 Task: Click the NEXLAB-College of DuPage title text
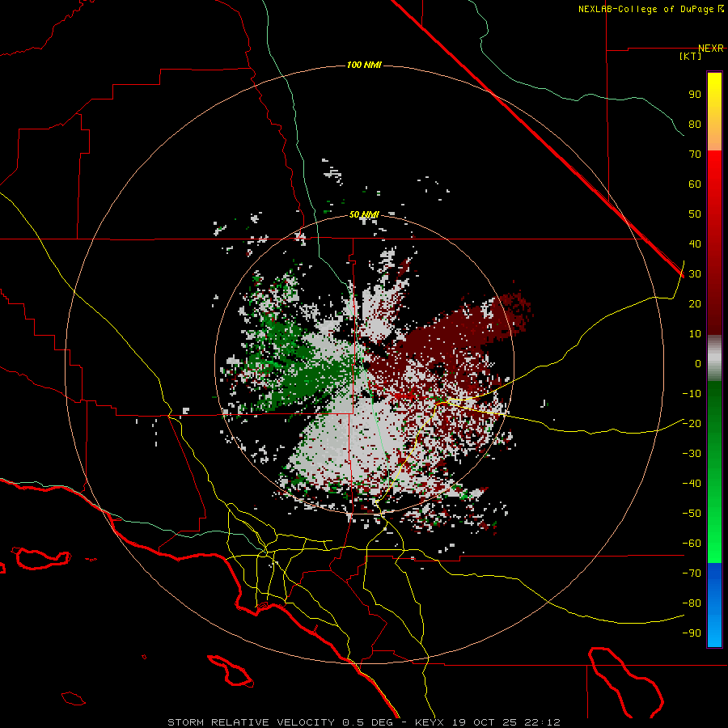646,9
